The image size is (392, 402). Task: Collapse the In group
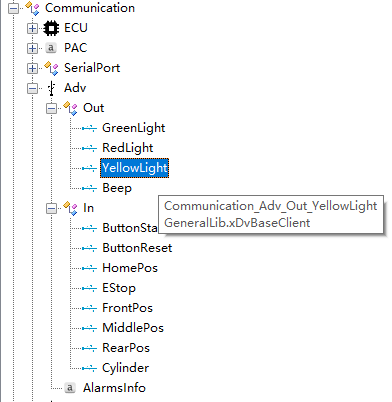pos(51,209)
